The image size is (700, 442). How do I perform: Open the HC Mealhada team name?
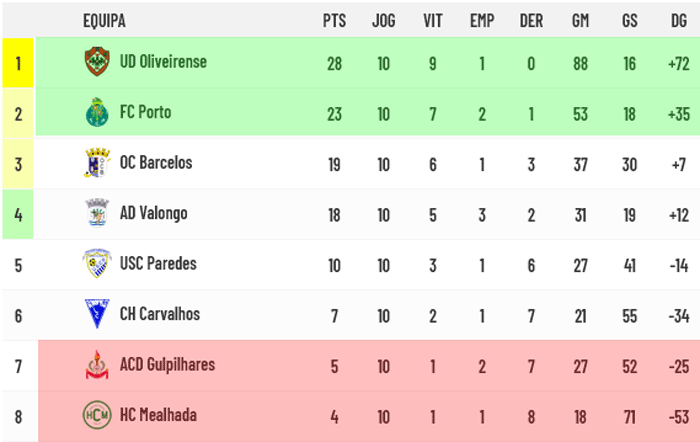[158, 415]
